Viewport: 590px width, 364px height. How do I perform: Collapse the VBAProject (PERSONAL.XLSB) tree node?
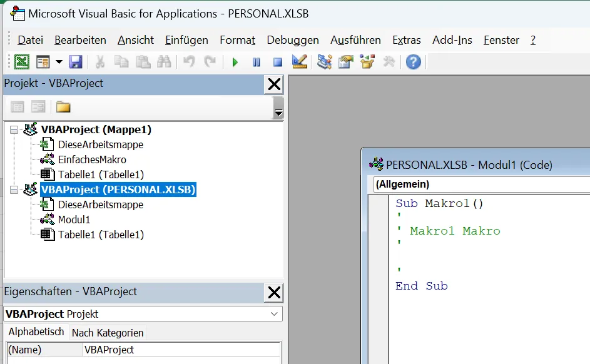click(x=14, y=190)
